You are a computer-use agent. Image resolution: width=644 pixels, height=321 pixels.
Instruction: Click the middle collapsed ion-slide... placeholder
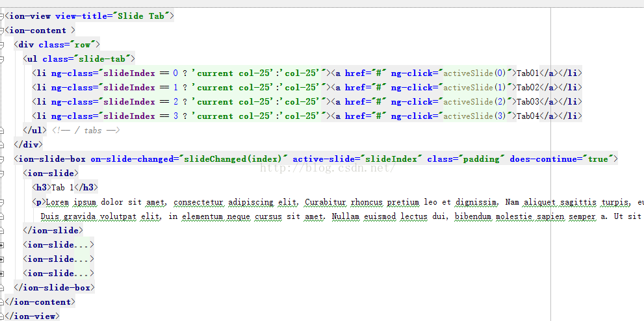coord(58,259)
